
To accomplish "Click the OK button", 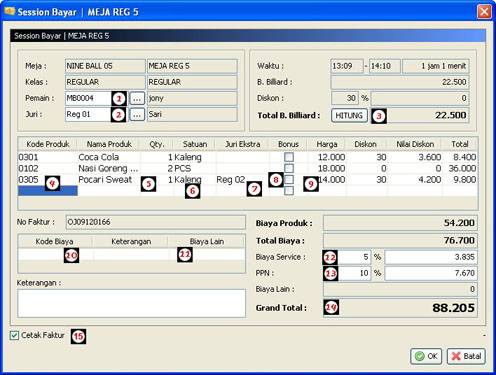I will click(426, 356).
